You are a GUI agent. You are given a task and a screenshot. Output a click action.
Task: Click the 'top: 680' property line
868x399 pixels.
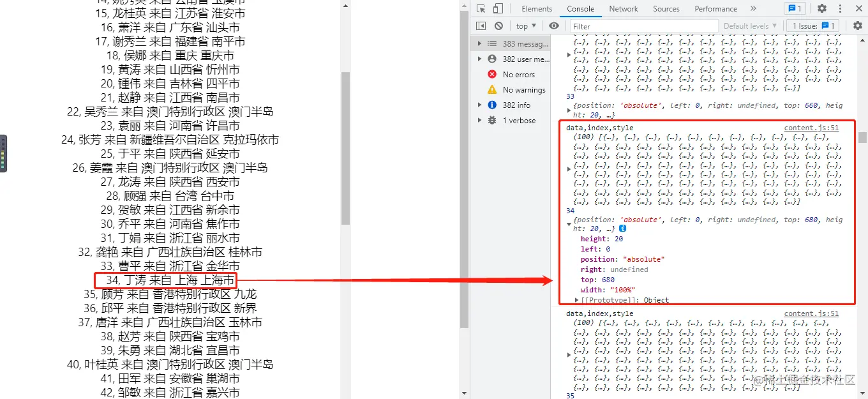[x=597, y=280]
